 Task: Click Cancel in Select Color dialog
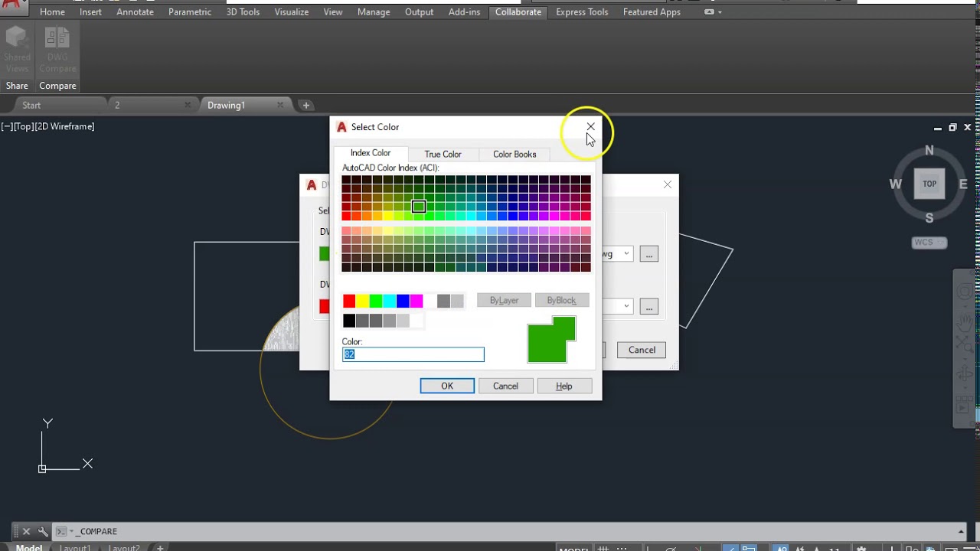(x=505, y=386)
